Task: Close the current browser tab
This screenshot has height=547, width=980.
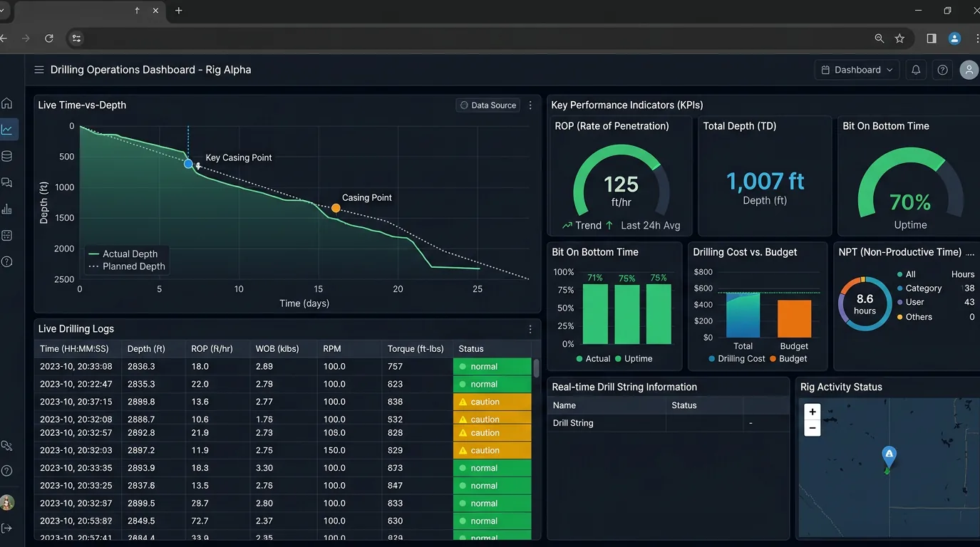Action: click(x=156, y=11)
